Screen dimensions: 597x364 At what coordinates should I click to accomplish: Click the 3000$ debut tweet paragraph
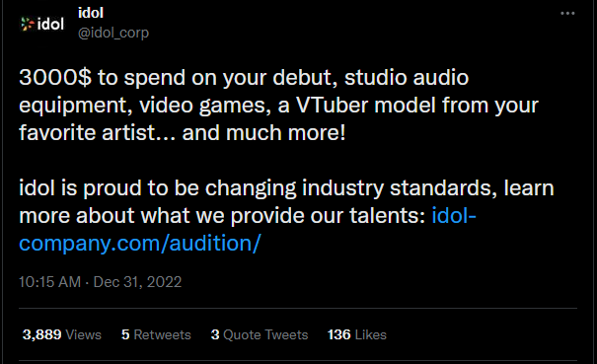[278, 106]
